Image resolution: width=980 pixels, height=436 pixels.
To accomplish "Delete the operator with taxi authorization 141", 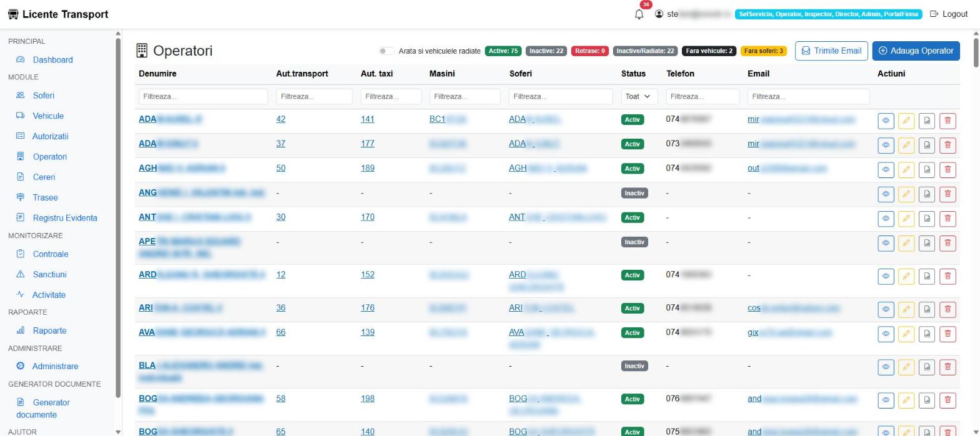I will (x=947, y=121).
